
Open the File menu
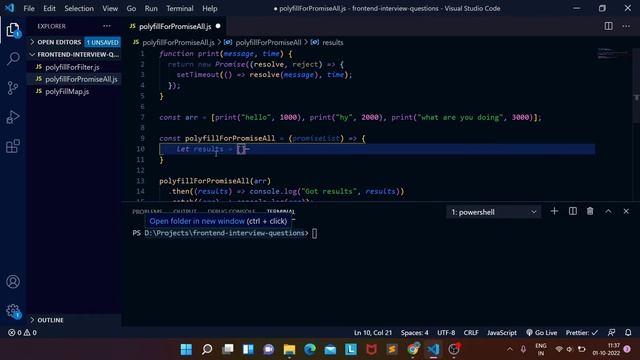pyautogui.click(x=29, y=8)
